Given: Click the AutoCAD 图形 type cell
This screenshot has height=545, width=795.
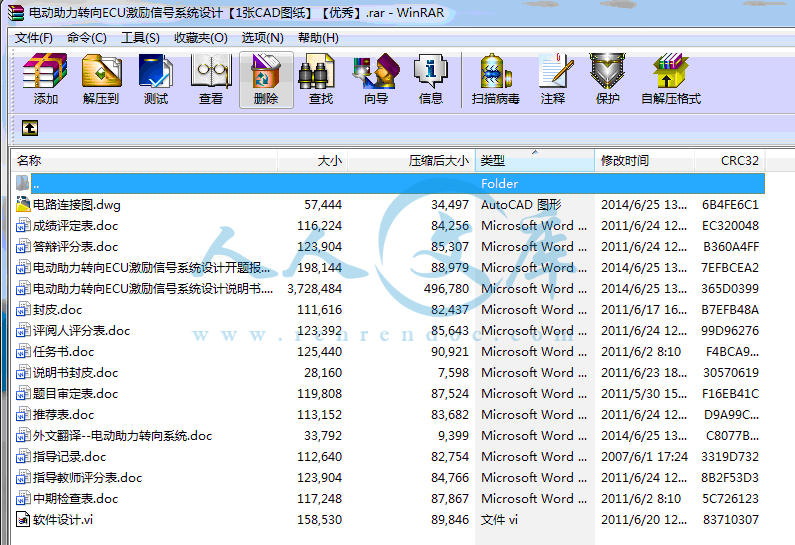Looking at the screenshot, I should (521, 205).
